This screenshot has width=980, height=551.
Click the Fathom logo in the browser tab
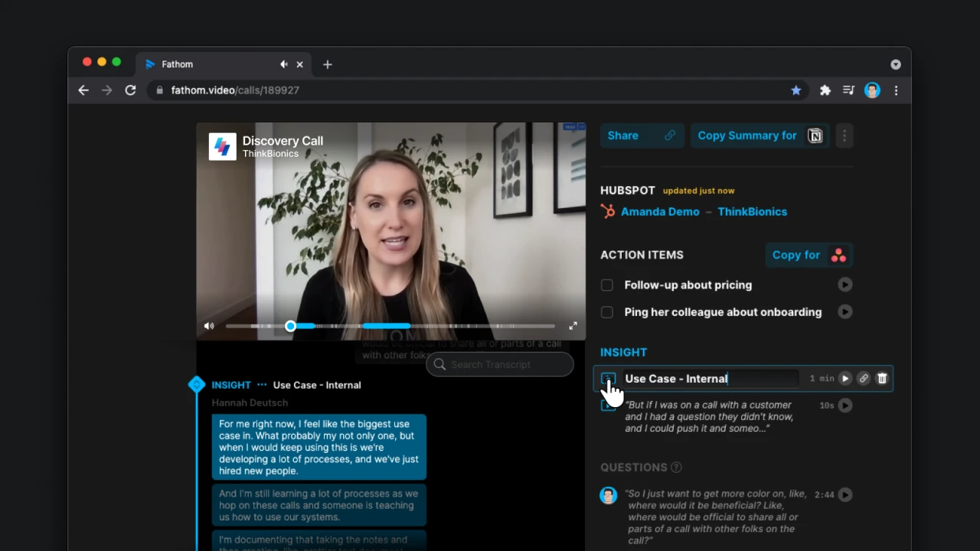click(x=150, y=64)
